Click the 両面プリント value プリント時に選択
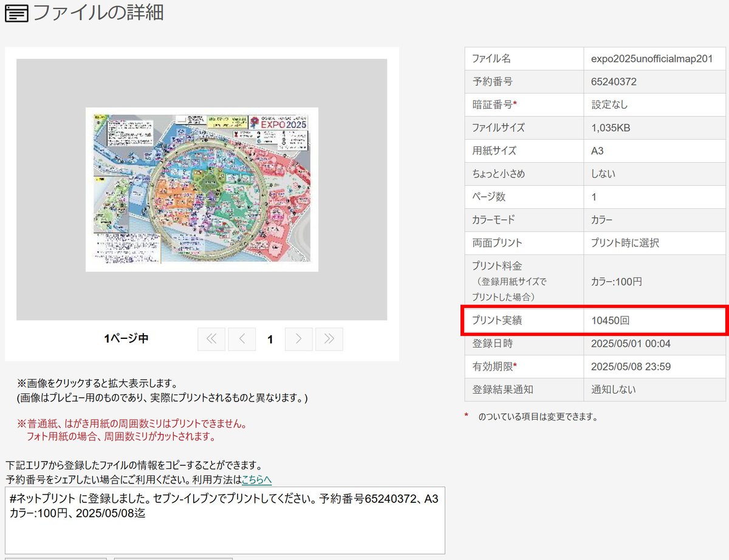 point(625,243)
